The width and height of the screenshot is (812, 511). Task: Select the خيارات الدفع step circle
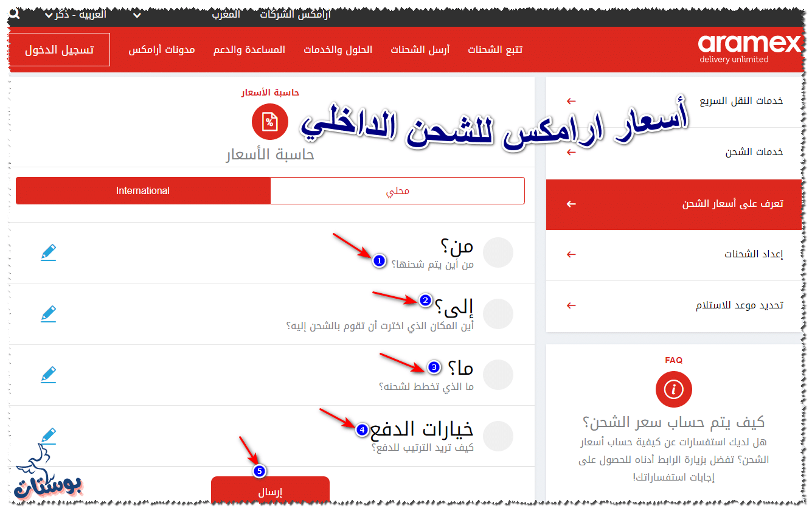tap(498, 436)
